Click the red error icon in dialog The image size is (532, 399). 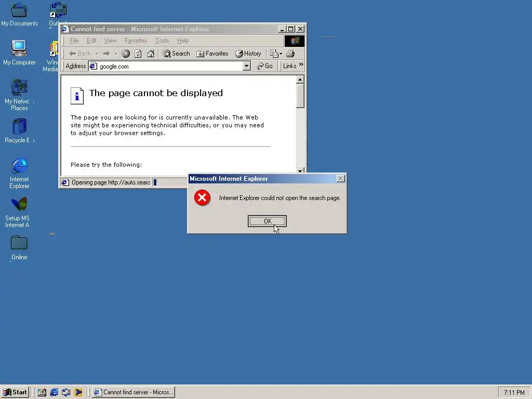tap(202, 198)
